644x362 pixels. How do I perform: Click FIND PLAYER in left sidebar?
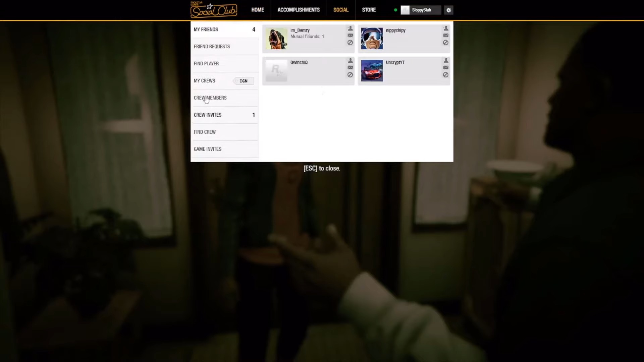click(x=206, y=63)
